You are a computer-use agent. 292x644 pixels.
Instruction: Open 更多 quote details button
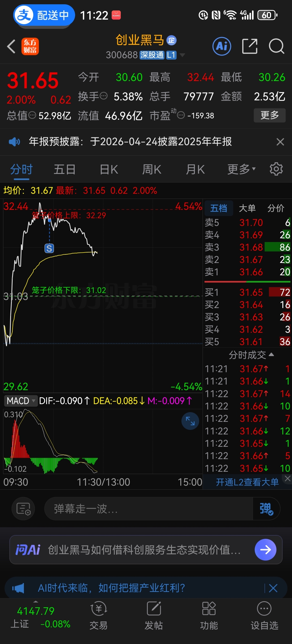270,115
